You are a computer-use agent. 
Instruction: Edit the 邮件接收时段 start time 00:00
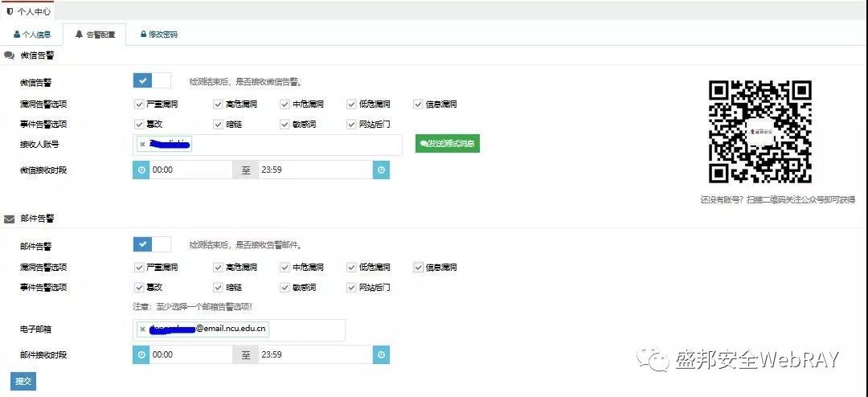click(x=191, y=354)
